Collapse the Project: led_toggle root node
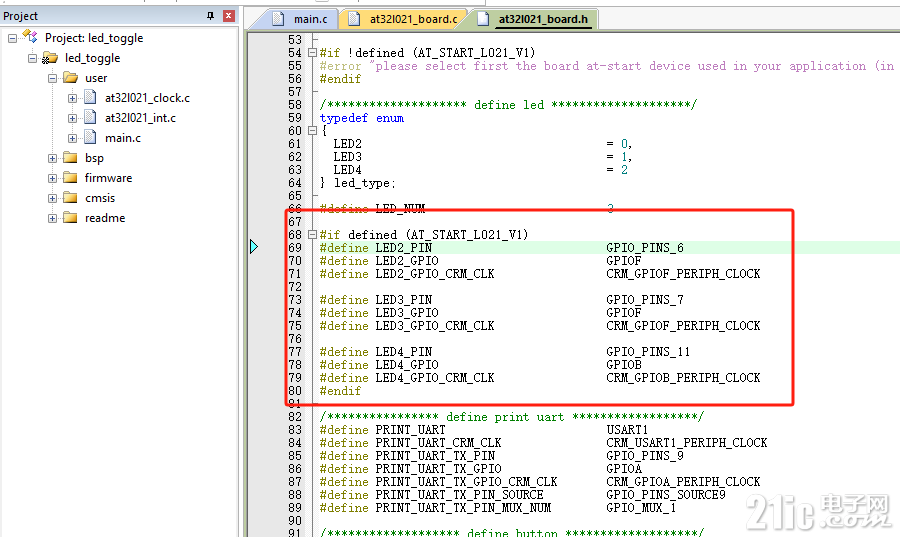Image resolution: width=900 pixels, height=537 pixels. click(12, 38)
